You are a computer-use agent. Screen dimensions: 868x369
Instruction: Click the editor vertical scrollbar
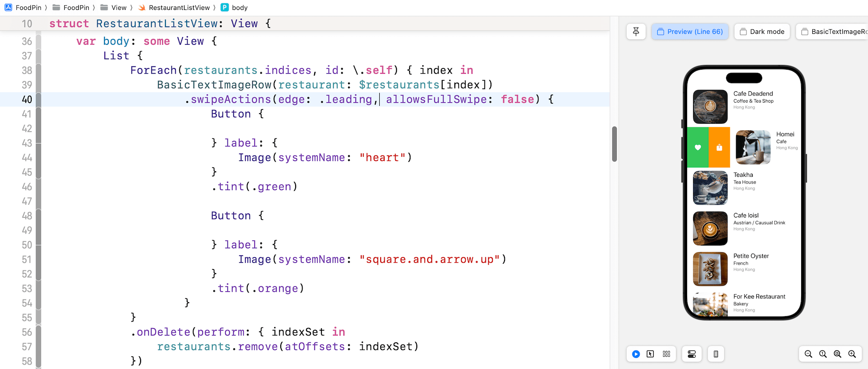pos(614,144)
